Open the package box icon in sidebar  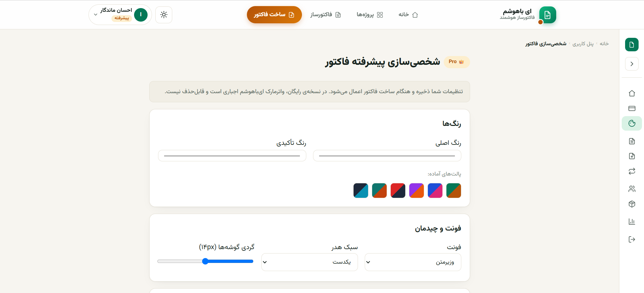click(632, 204)
